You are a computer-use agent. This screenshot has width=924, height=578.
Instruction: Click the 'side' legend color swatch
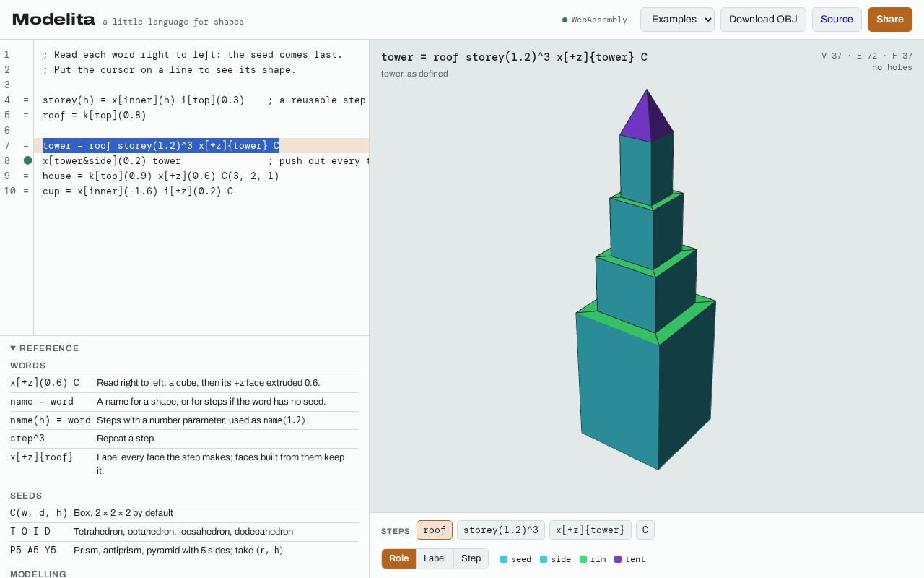click(544, 559)
